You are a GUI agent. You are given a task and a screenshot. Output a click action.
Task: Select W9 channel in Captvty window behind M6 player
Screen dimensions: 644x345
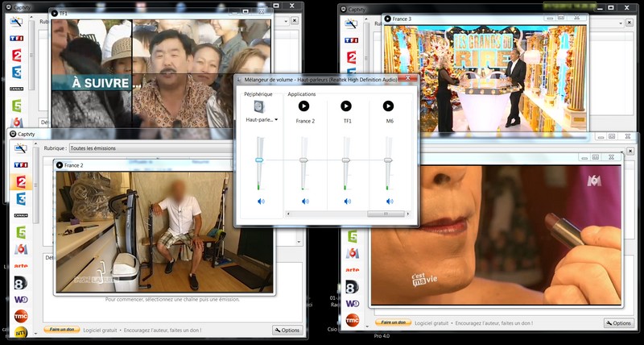click(x=352, y=303)
